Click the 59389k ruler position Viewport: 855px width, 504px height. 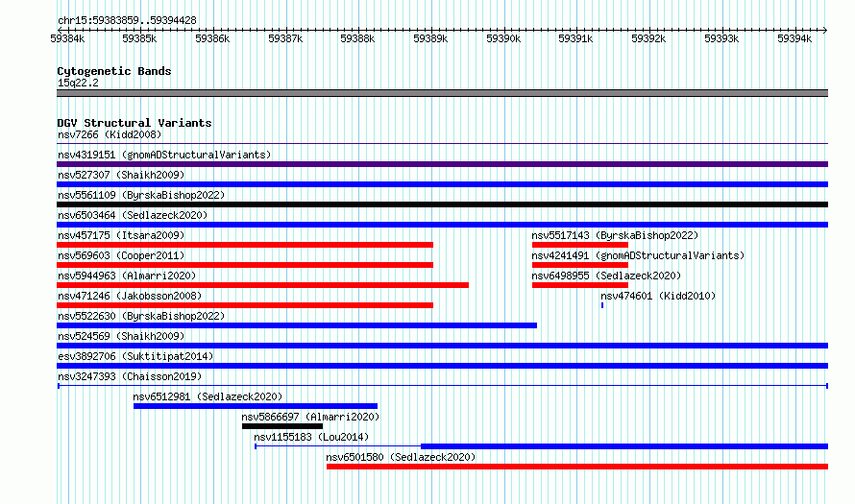(x=430, y=38)
